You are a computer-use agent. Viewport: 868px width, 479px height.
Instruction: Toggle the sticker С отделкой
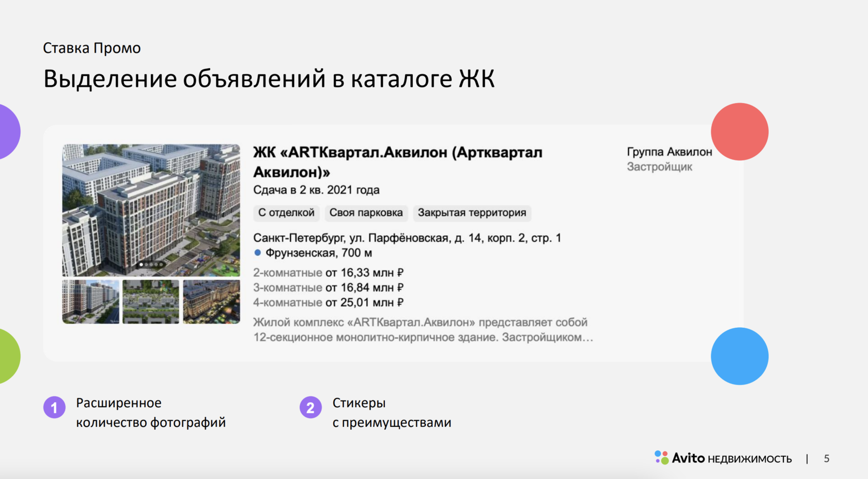click(x=286, y=213)
